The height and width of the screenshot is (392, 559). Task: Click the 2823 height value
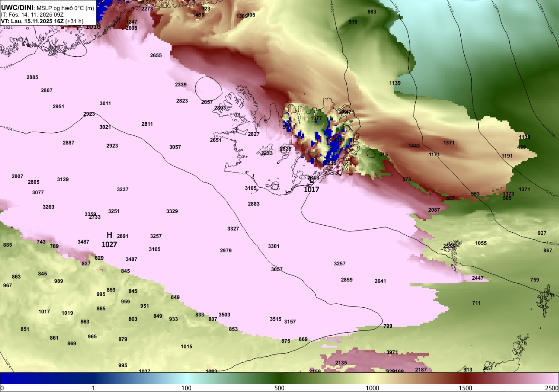pos(182,101)
